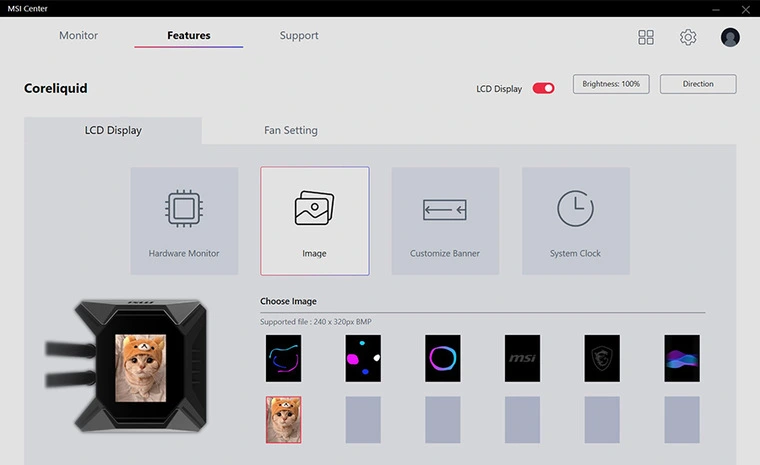Click the Brightness: 100% button
This screenshot has width=760, height=465.
pyautogui.click(x=611, y=84)
